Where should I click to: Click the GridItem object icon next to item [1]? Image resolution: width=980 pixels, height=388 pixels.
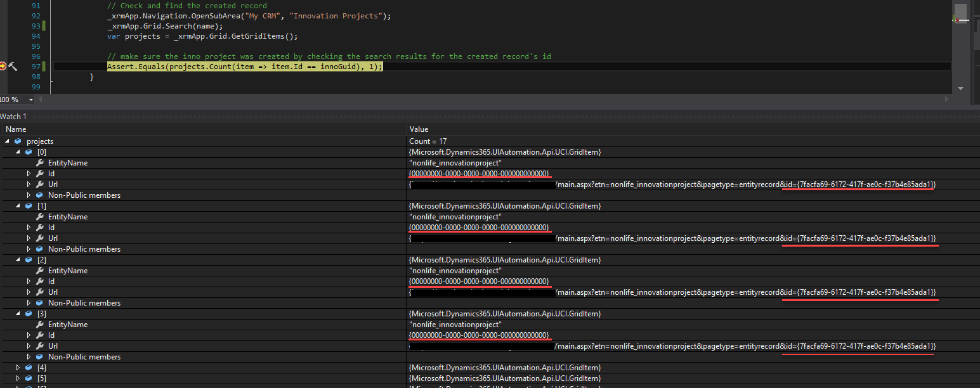coord(29,205)
